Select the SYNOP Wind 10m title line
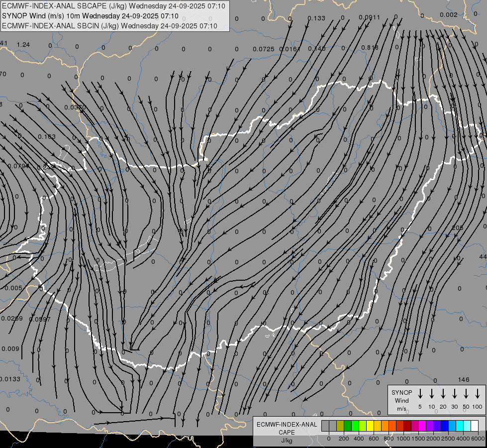Viewport: 487px width, 448px height. (x=89, y=16)
